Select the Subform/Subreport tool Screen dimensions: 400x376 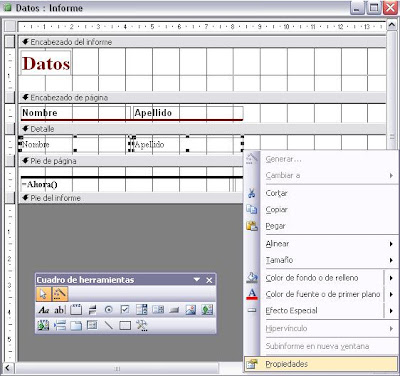[x=92, y=326]
